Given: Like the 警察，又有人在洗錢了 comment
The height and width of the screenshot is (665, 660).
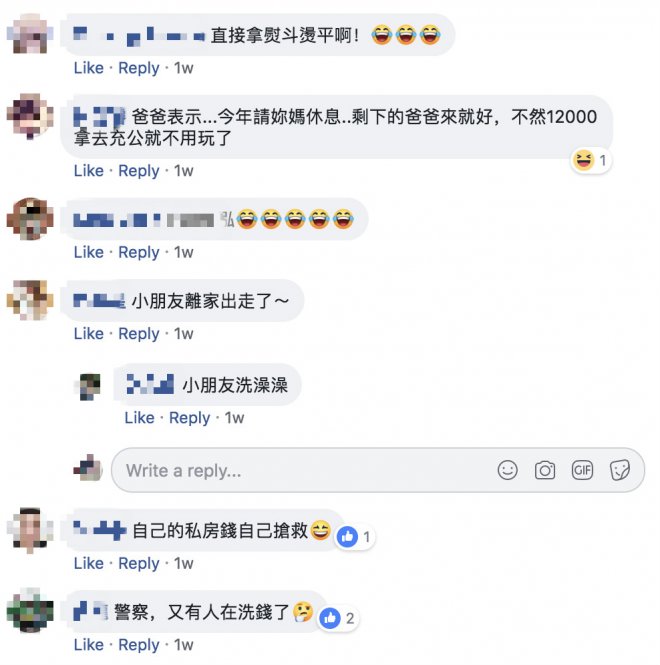Looking at the screenshot, I should 89,645.
